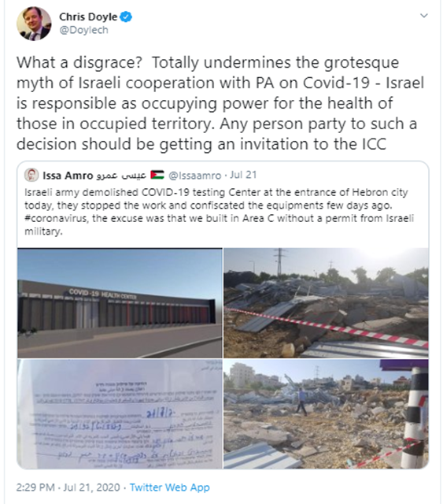
Task: Open the photo of man walking in rubble
Action: [x=326, y=413]
